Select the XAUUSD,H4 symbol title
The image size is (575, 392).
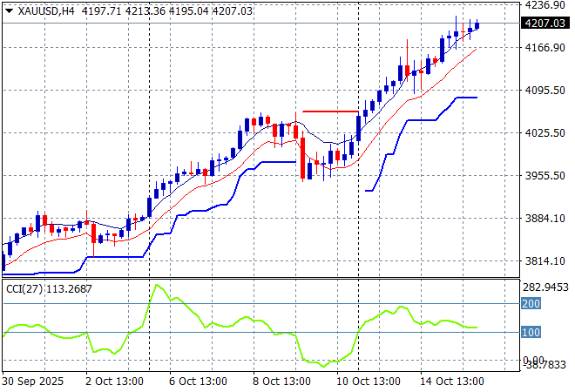pos(46,10)
